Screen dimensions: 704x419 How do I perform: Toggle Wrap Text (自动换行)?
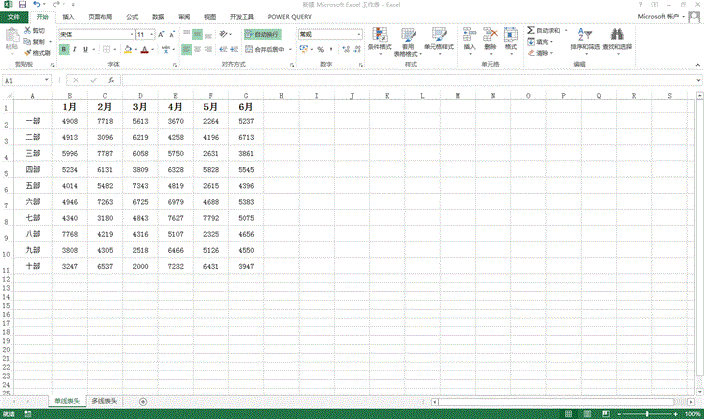263,34
